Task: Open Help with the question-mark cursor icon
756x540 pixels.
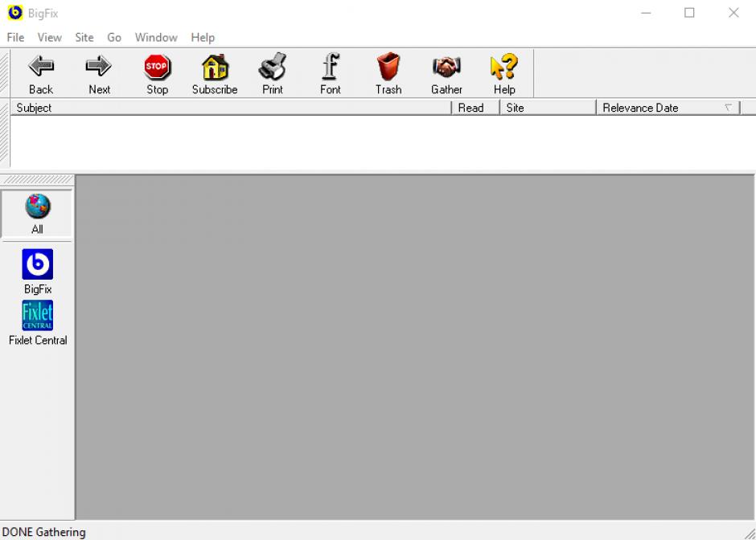Action: [504, 74]
